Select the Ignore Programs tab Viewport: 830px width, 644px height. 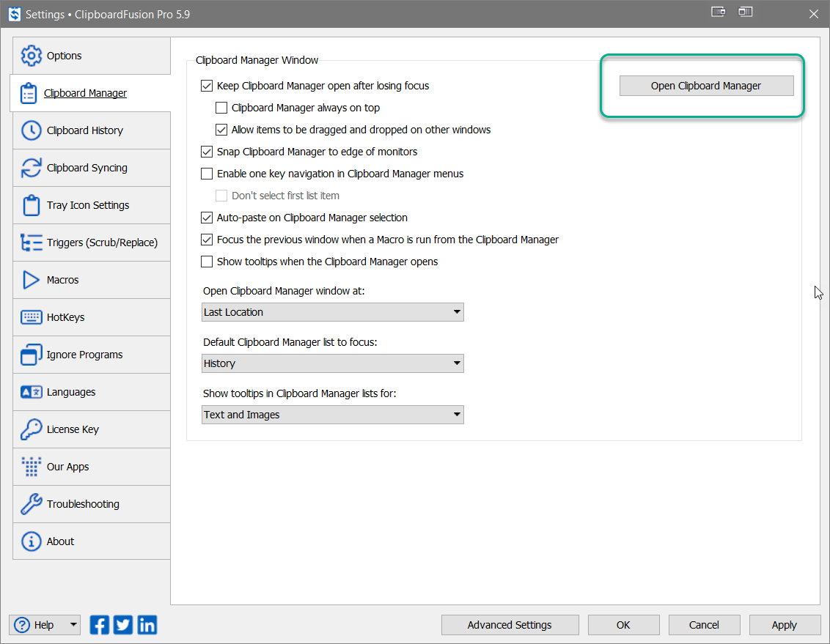[92, 355]
